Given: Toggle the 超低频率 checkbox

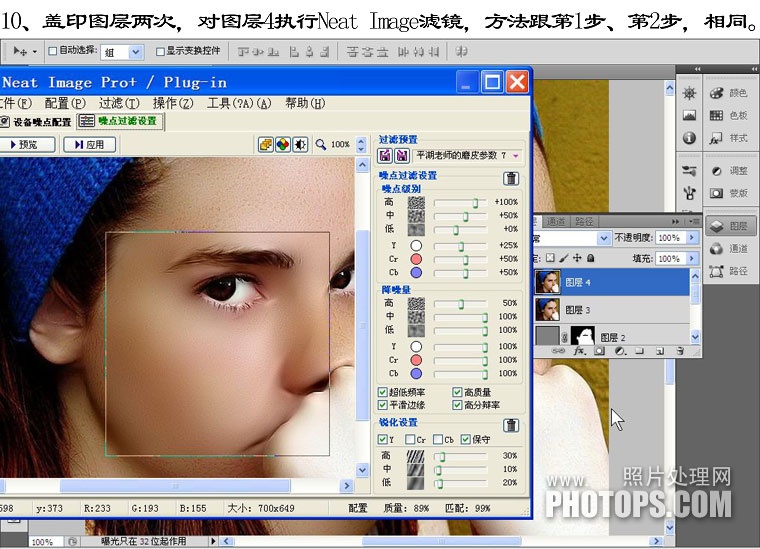Looking at the screenshot, I should pyautogui.click(x=382, y=392).
